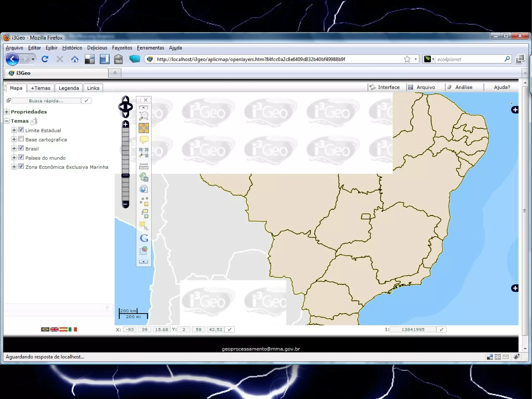Expand the Propriedades tree node
Viewport: 532px width, 399px height.
(7, 112)
